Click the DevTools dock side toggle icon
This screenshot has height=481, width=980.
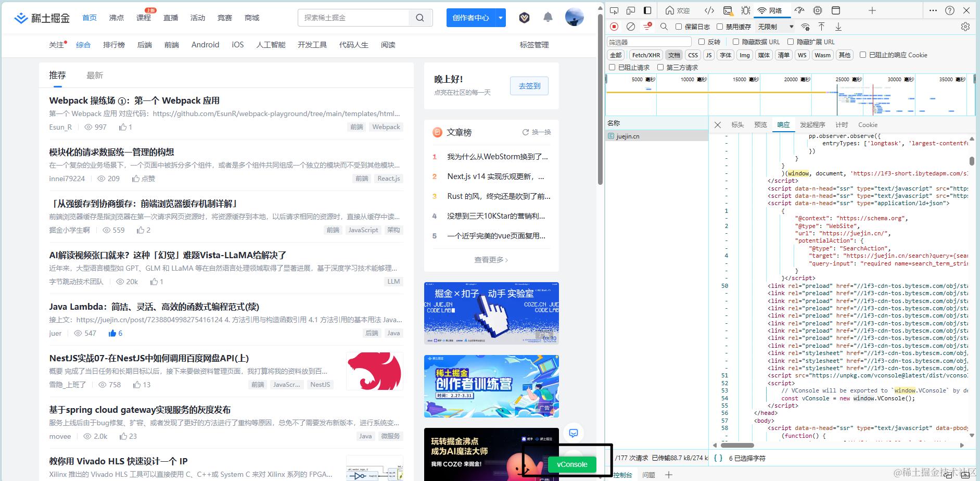[647, 10]
